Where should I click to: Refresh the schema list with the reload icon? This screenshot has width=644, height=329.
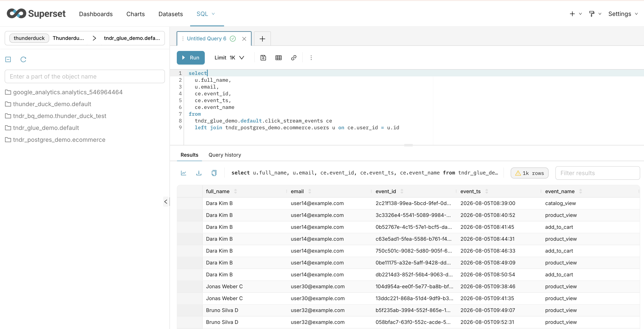[x=23, y=59]
